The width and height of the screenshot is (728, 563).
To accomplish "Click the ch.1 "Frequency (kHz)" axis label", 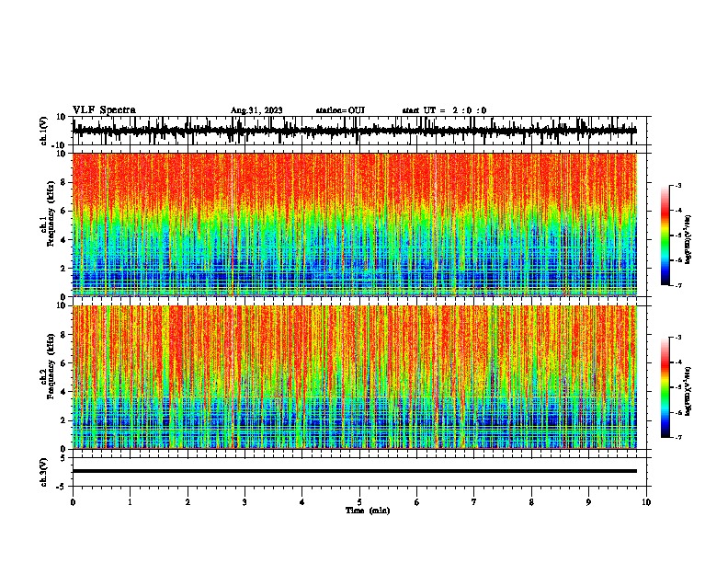I will (x=51, y=214).
